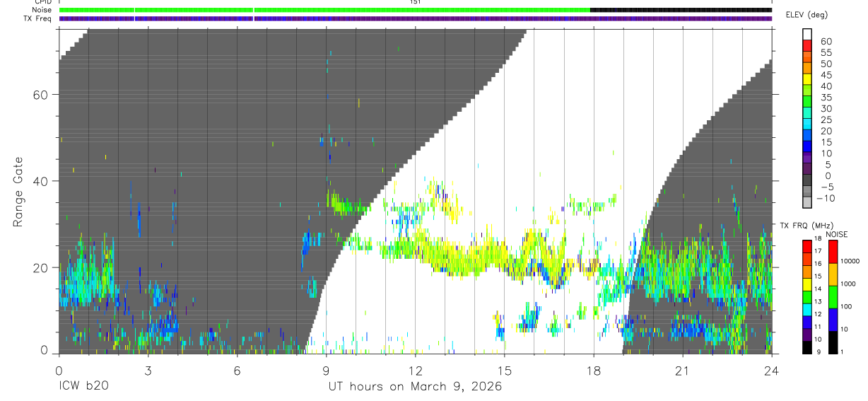Select the "1000" label on NOISE scale

(x=848, y=284)
